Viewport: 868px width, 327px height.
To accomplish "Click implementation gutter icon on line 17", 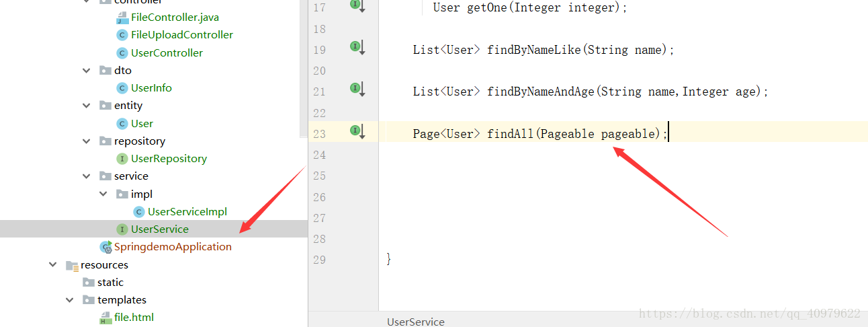I will click(x=357, y=5).
